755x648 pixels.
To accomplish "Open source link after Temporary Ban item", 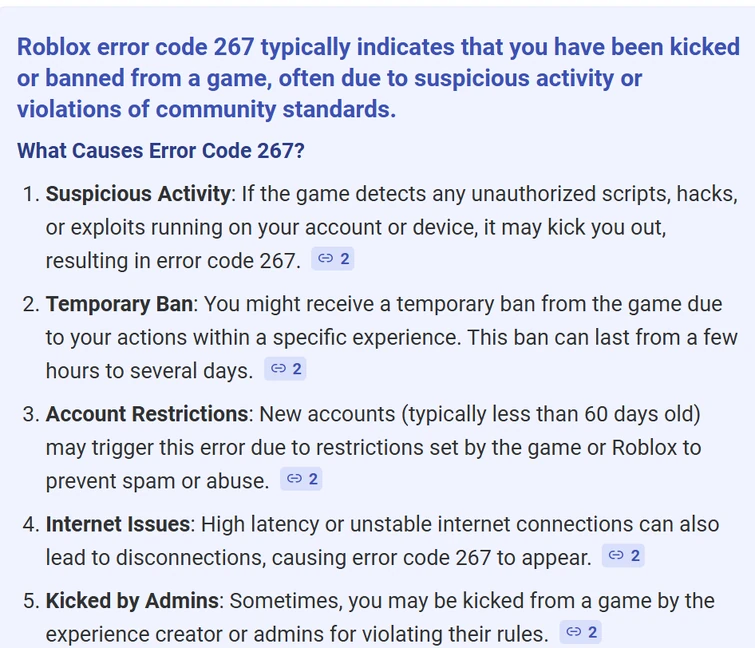I will click(285, 369).
